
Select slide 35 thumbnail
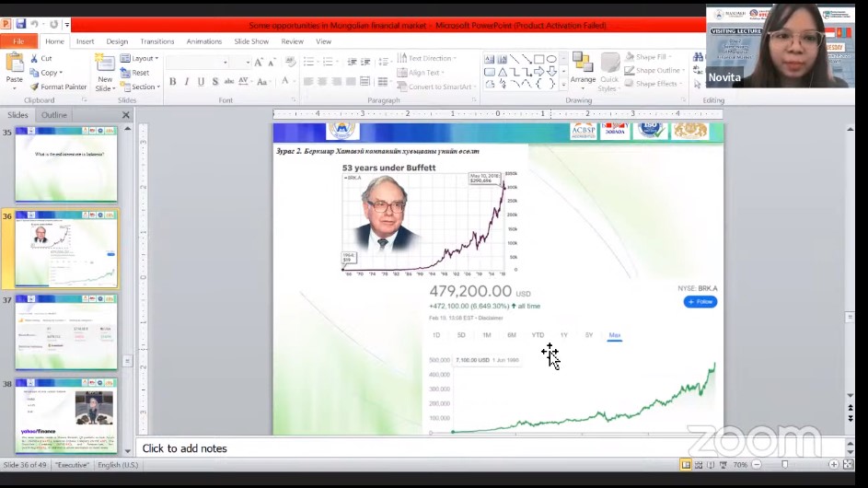[66, 165]
